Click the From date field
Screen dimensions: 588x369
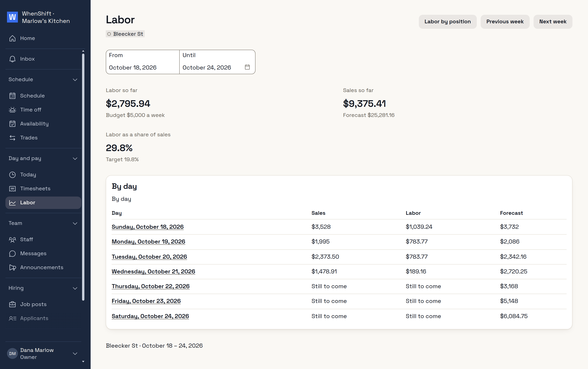click(x=143, y=62)
